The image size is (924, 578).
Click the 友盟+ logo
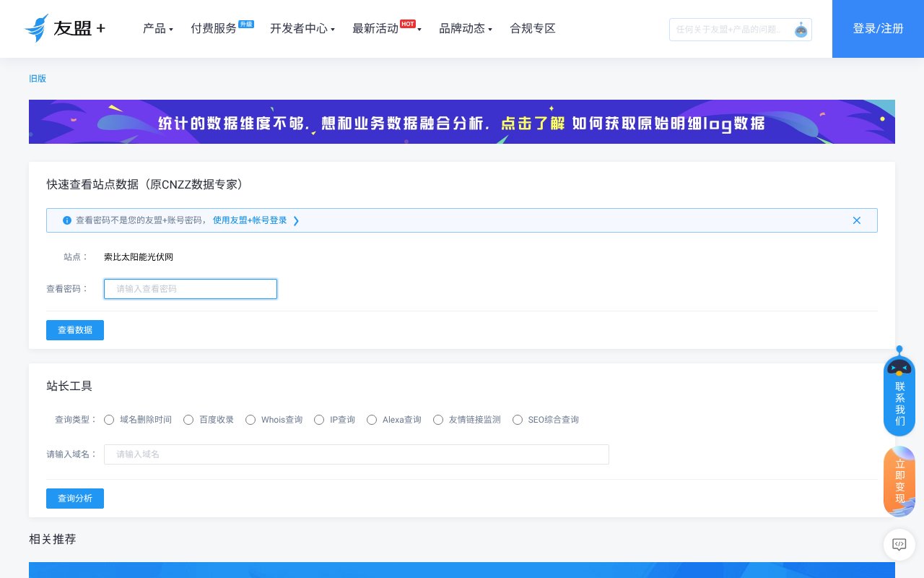tap(65, 28)
